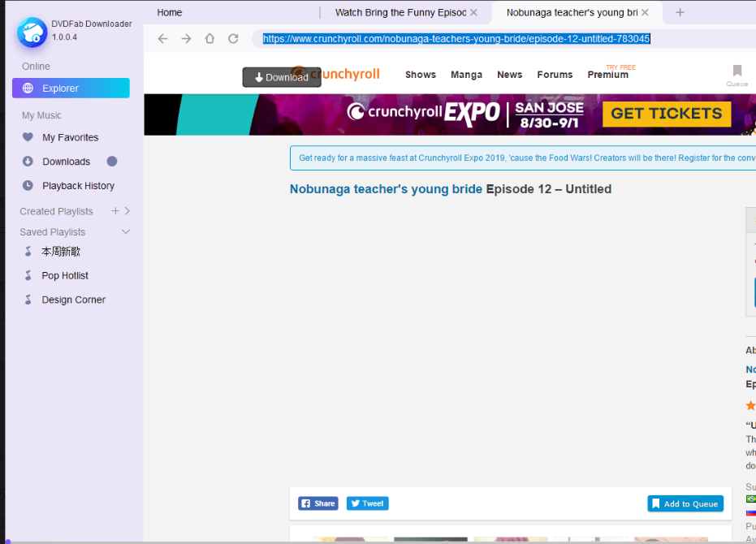This screenshot has height=544, width=756.
Task: Click the DVDFab Downloader logo icon
Action: [x=32, y=32]
